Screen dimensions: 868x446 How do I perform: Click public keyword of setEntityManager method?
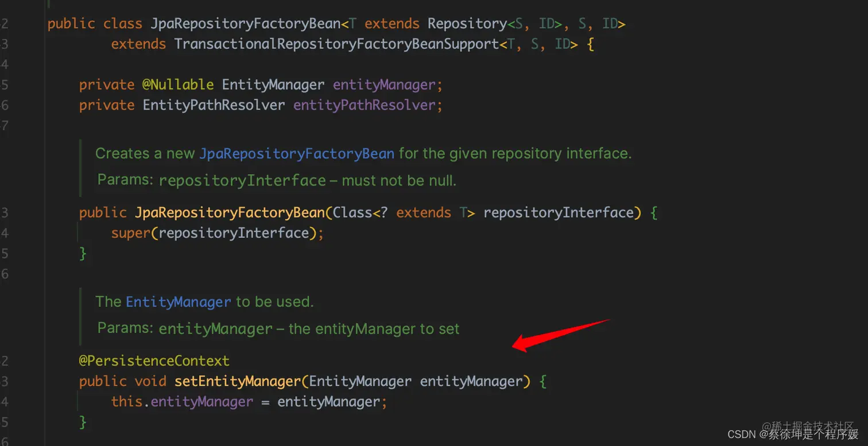pos(103,381)
